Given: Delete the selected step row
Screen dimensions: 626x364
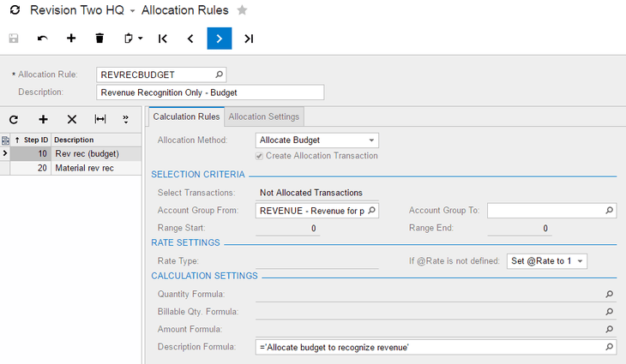Looking at the screenshot, I should tap(72, 119).
